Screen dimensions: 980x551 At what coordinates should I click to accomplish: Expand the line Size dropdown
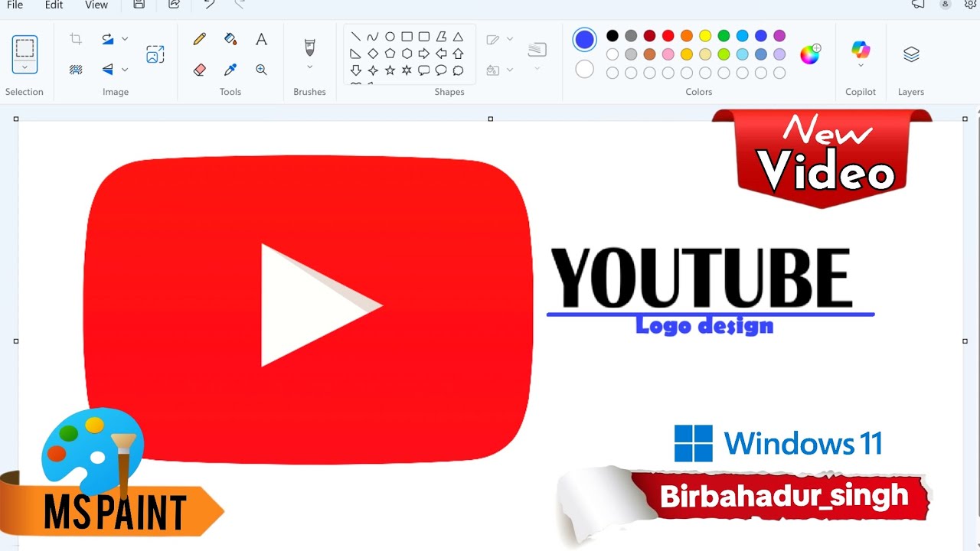point(537,69)
